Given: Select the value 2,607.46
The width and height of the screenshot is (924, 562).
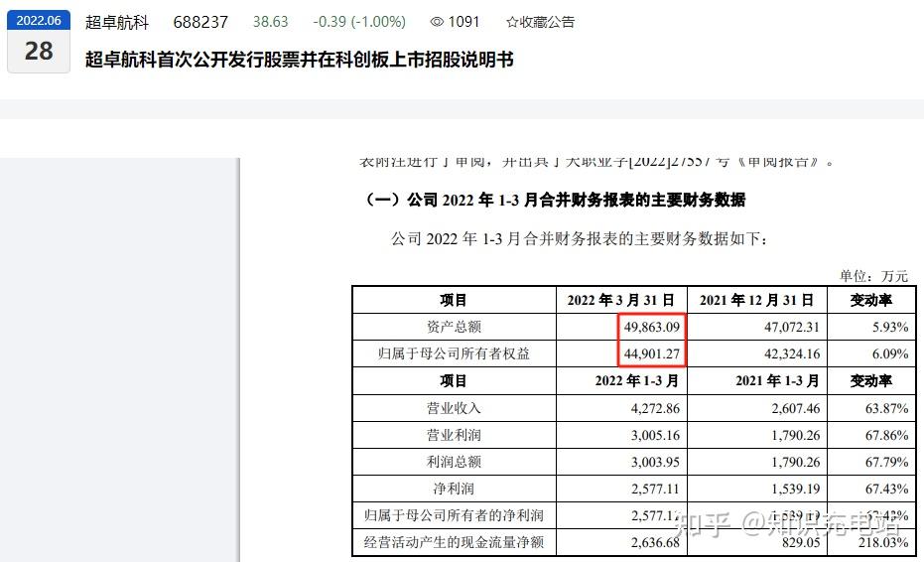Looking at the screenshot, I should (796, 408).
